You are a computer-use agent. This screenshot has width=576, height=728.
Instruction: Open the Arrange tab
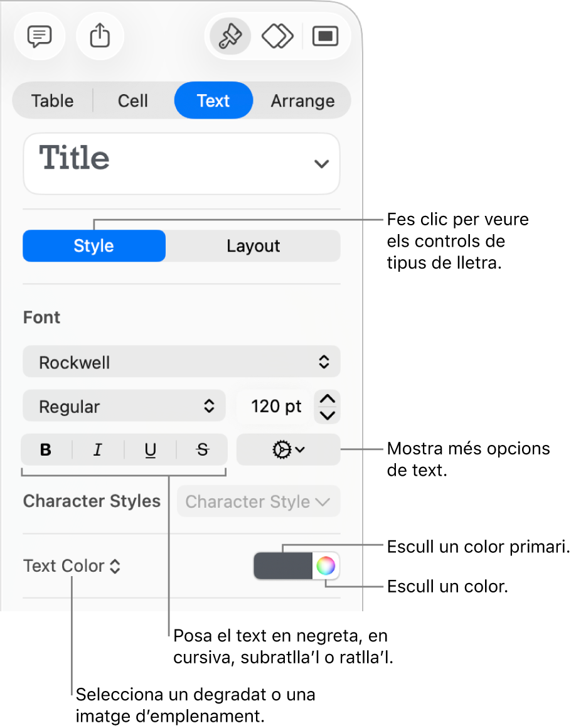click(303, 100)
